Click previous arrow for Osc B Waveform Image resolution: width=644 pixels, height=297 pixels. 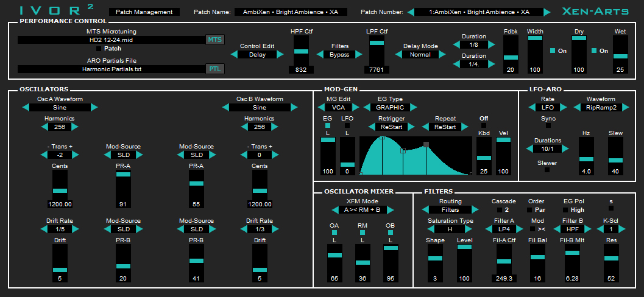225,108
